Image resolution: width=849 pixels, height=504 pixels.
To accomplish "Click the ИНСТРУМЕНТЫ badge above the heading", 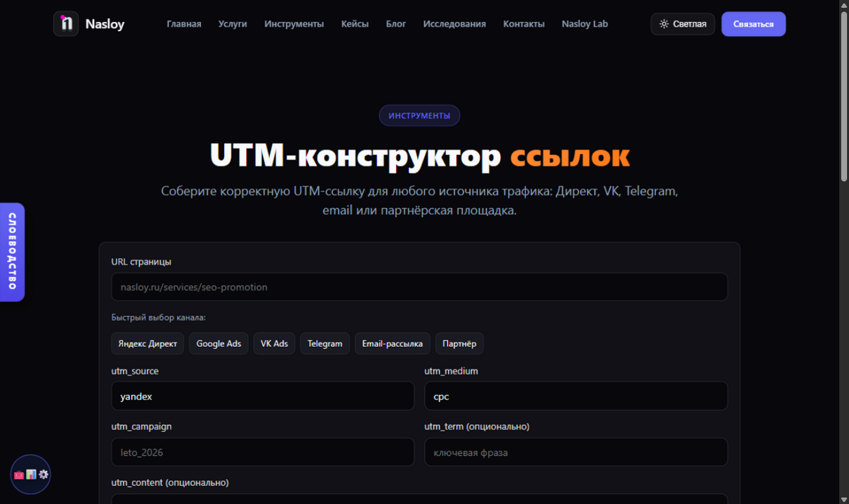I will (419, 115).
